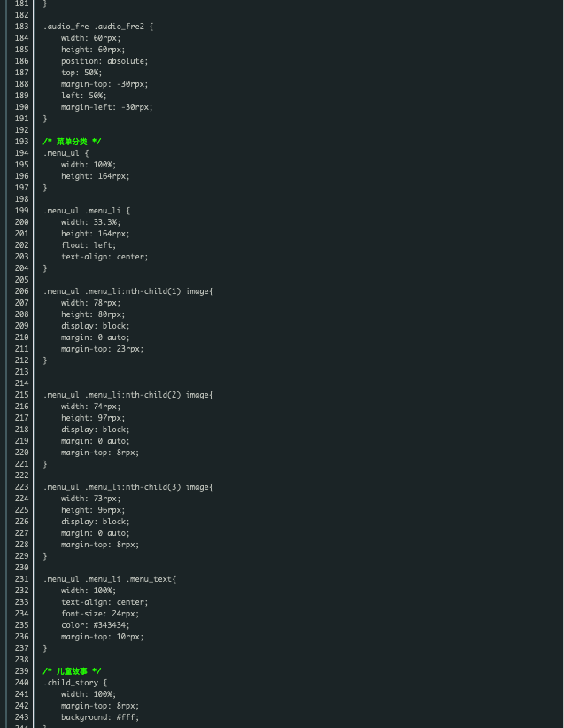Click the 'margin-left: -30rpx;' declaration
Image resolution: width=564 pixels, height=728 pixels.
[106, 107]
